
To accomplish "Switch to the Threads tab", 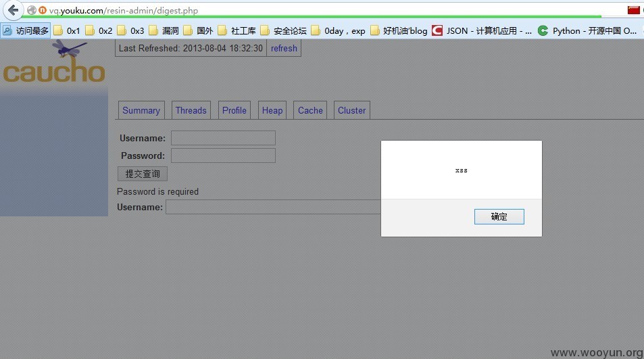I will (191, 110).
